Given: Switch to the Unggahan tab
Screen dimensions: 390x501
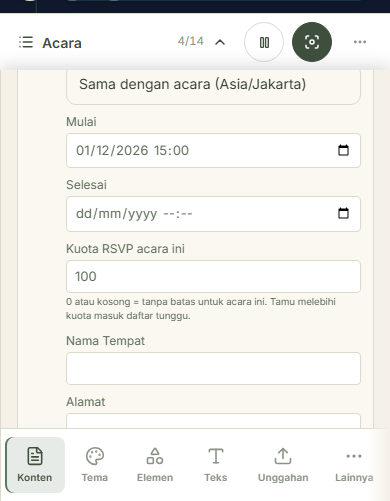Looking at the screenshot, I should pos(283,465).
